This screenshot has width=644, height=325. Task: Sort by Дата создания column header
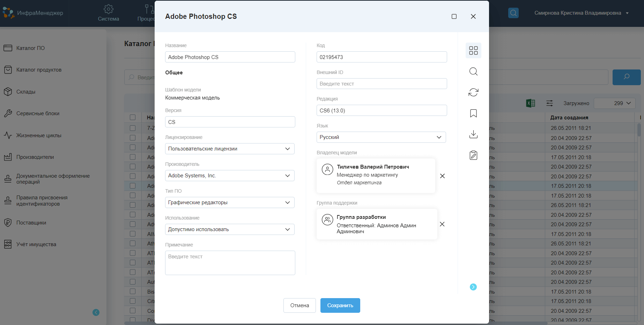click(569, 118)
